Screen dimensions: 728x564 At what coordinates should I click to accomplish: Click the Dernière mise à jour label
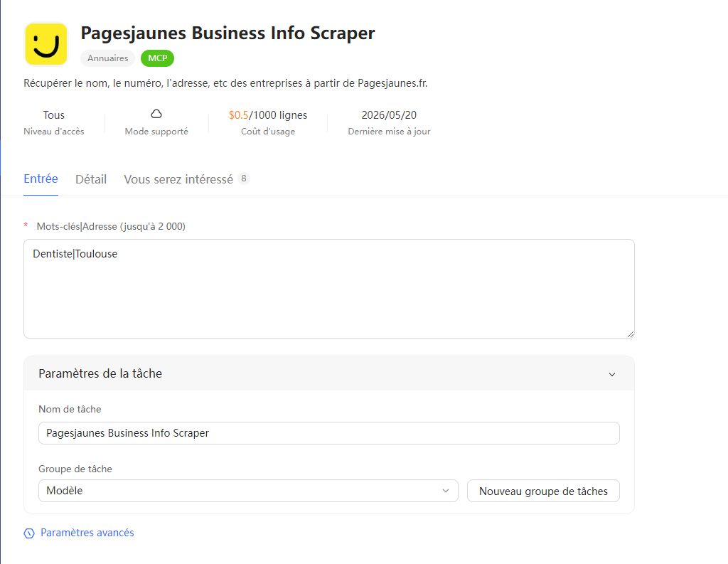pos(389,132)
